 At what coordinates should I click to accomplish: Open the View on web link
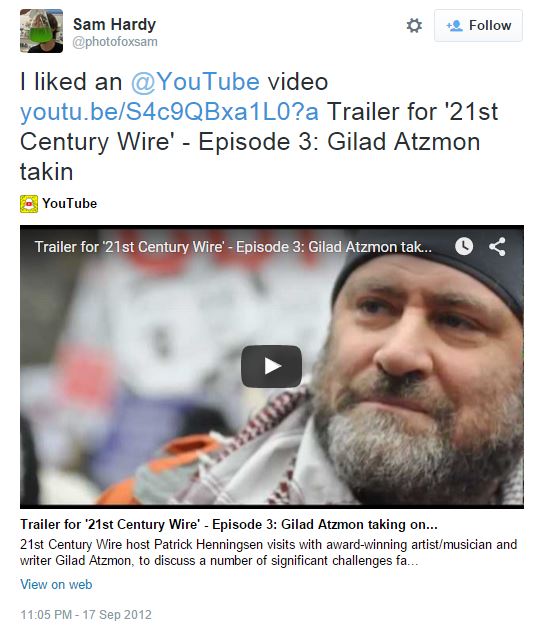tap(56, 584)
